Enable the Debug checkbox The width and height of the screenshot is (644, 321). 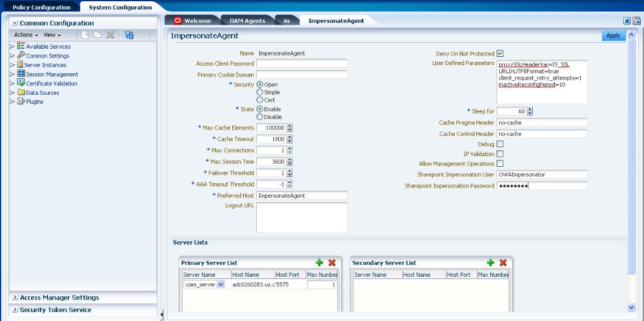500,144
